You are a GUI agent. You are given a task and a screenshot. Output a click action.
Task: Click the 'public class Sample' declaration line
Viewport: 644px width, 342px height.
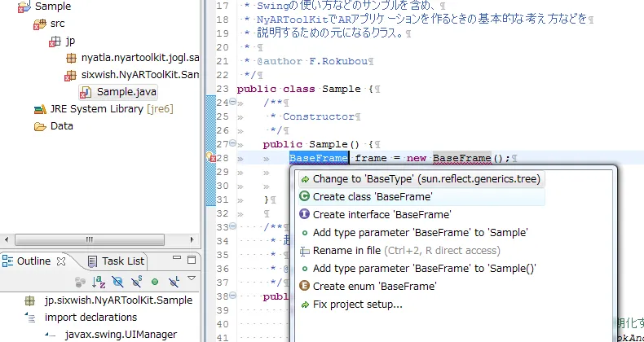click(x=308, y=89)
